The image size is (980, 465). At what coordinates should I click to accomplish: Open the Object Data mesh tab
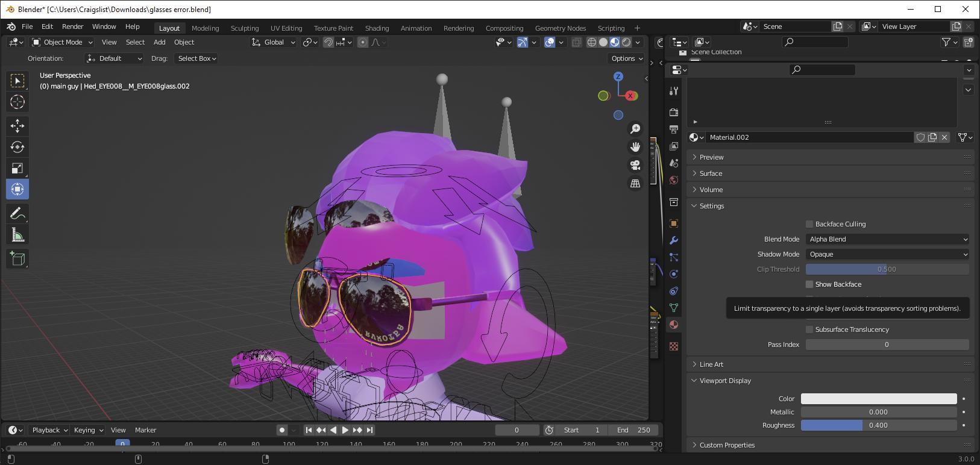674,308
